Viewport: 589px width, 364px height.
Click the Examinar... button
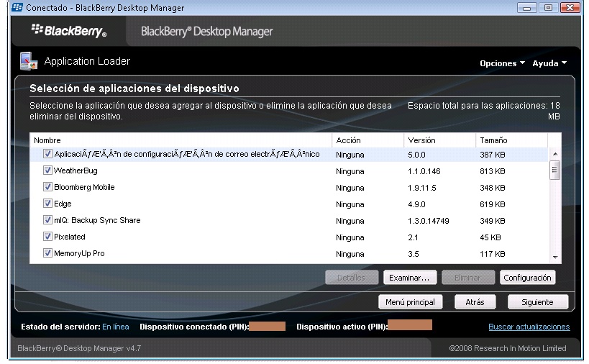(410, 278)
